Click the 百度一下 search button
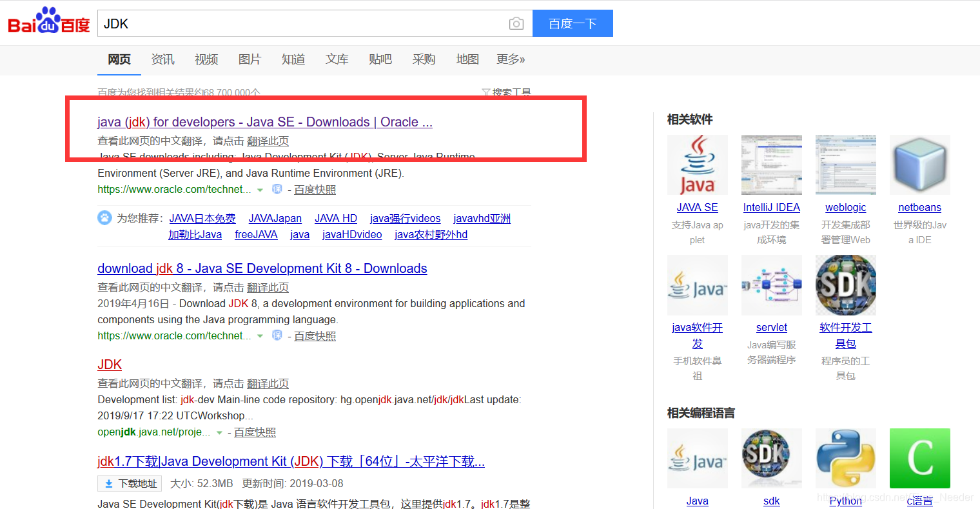The image size is (980, 509). click(573, 23)
